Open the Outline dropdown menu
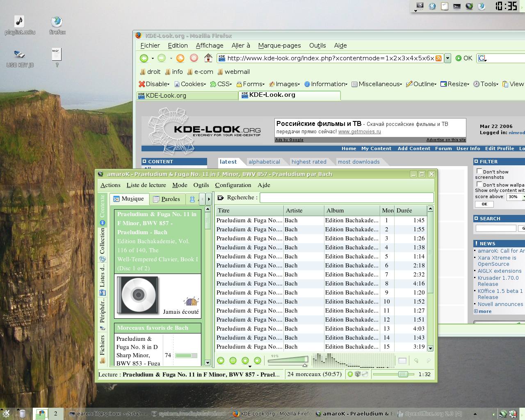 pos(422,84)
